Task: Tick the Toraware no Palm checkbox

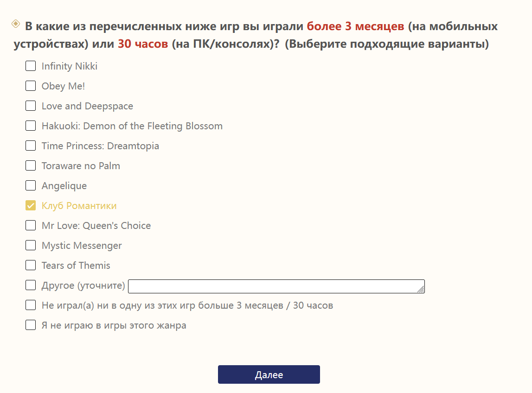Action: (31, 166)
